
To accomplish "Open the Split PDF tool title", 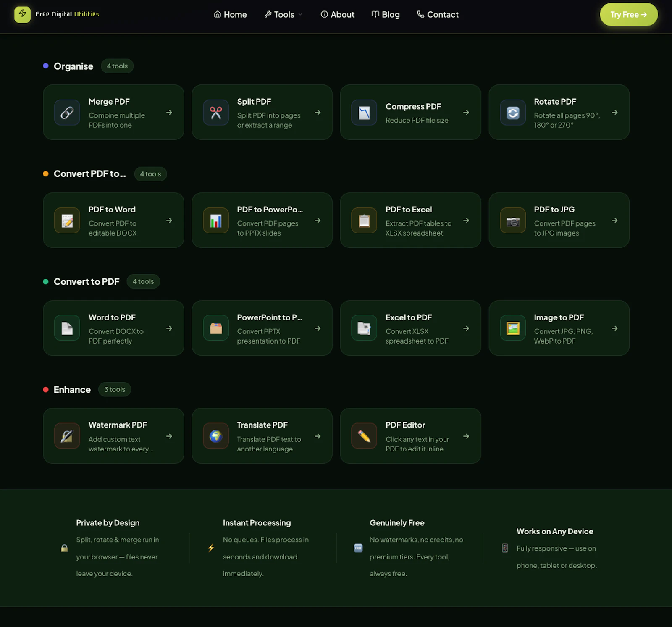I will (254, 102).
